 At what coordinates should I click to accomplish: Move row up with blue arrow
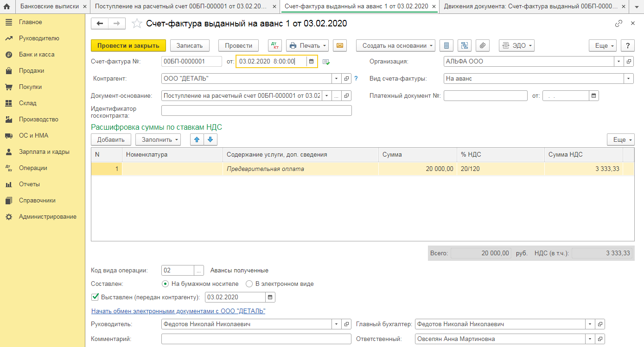[197, 139]
